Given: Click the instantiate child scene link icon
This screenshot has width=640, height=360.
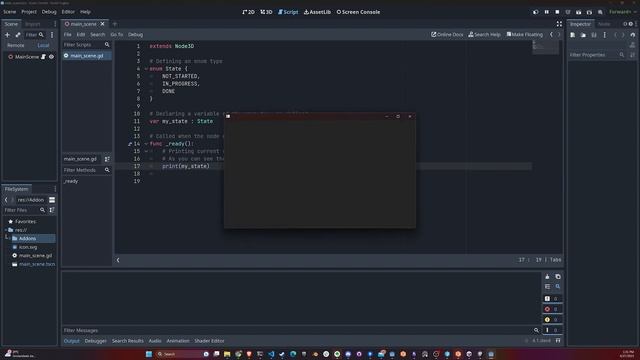Looking at the screenshot, I should click(x=18, y=35).
